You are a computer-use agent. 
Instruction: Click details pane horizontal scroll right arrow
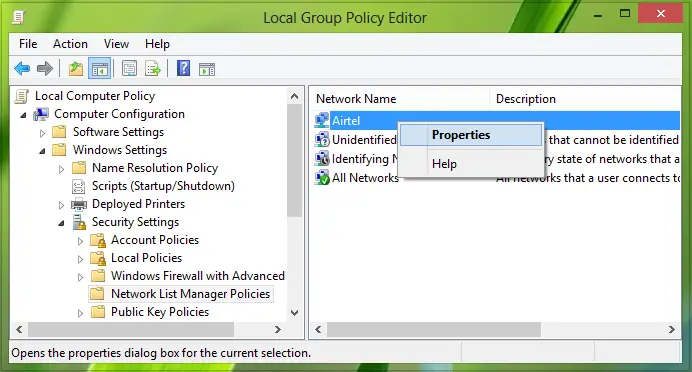click(672, 329)
